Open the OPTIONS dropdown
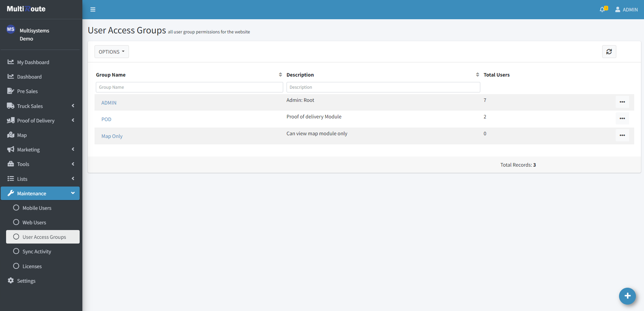Screen dimensions: 644x311 coord(111,52)
